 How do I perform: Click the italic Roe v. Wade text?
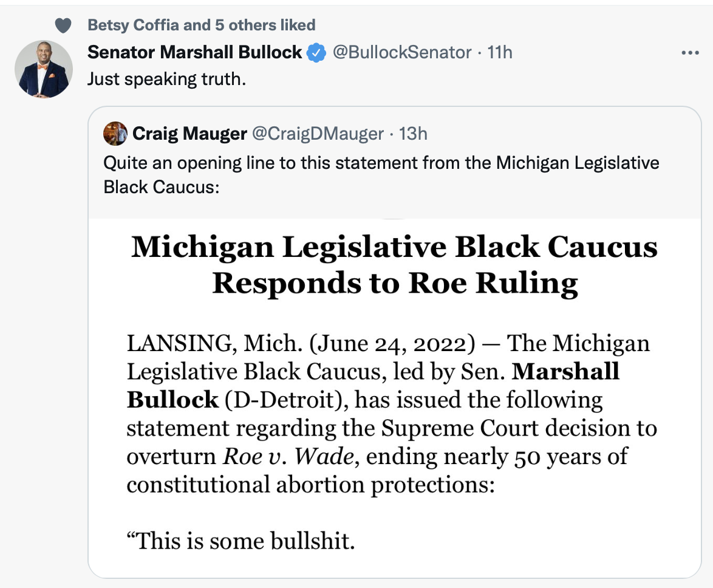pos(288,456)
